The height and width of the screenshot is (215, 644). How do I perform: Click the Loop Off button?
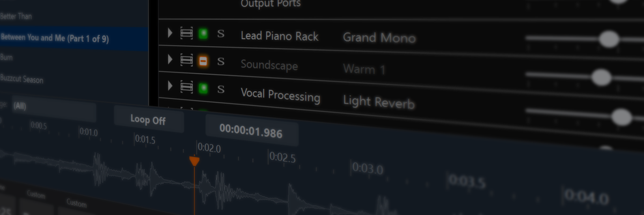pyautogui.click(x=148, y=120)
